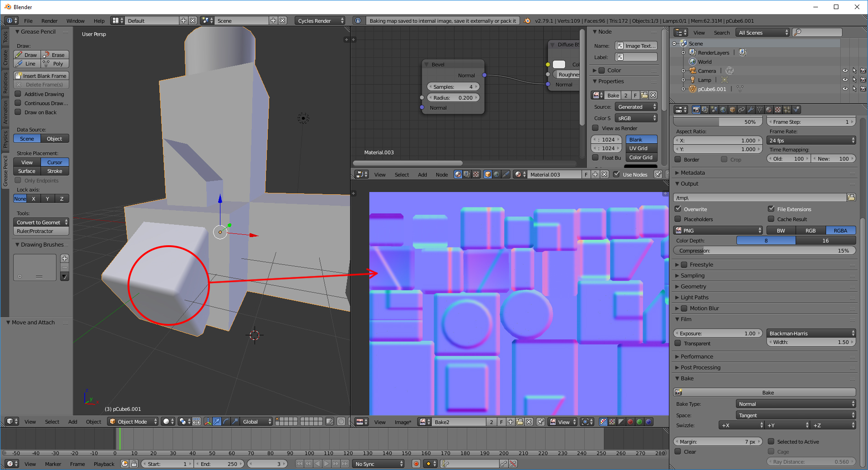Toggle the Overwrite checkbox
The image size is (868, 470).
pyautogui.click(x=678, y=209)
